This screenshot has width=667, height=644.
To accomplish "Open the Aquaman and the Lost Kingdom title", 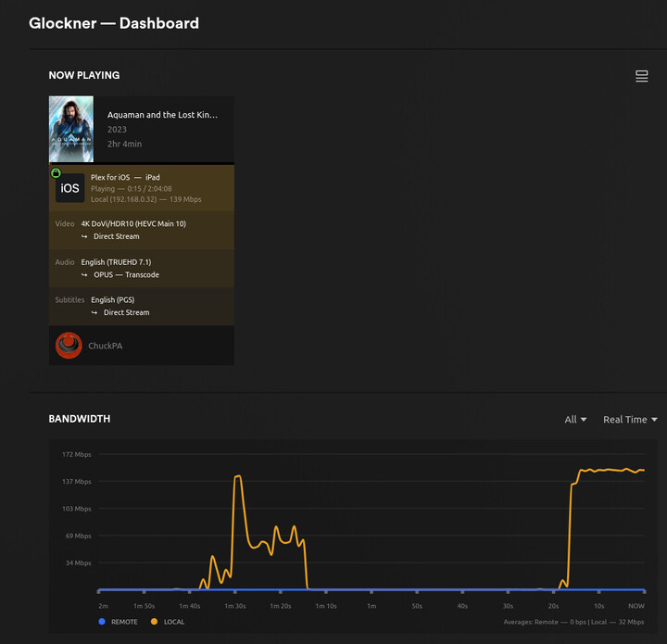I will (x=162, y=115).
